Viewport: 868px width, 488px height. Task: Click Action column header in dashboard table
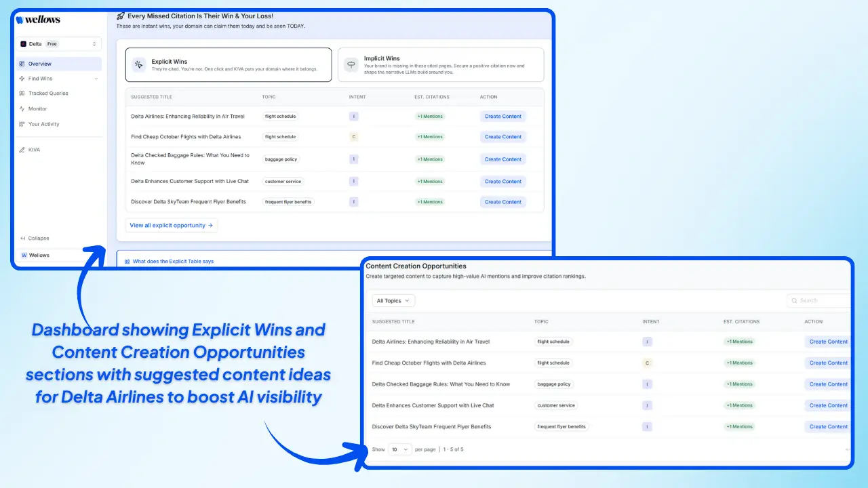pos(488,97)
